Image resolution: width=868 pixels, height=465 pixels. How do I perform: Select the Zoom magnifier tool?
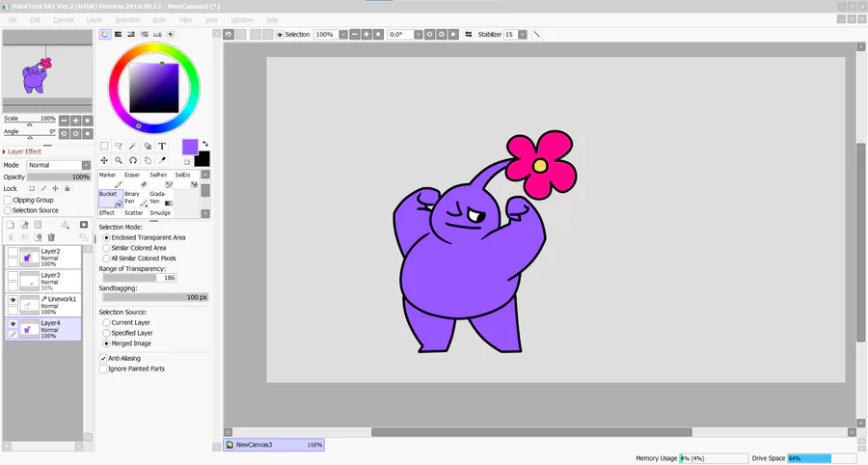[x=119, y=160]
